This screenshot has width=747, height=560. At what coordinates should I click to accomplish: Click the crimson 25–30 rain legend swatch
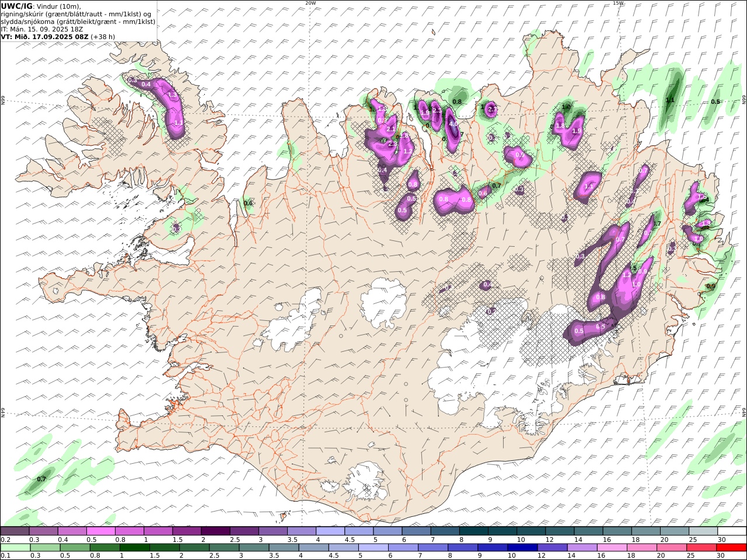702,548
